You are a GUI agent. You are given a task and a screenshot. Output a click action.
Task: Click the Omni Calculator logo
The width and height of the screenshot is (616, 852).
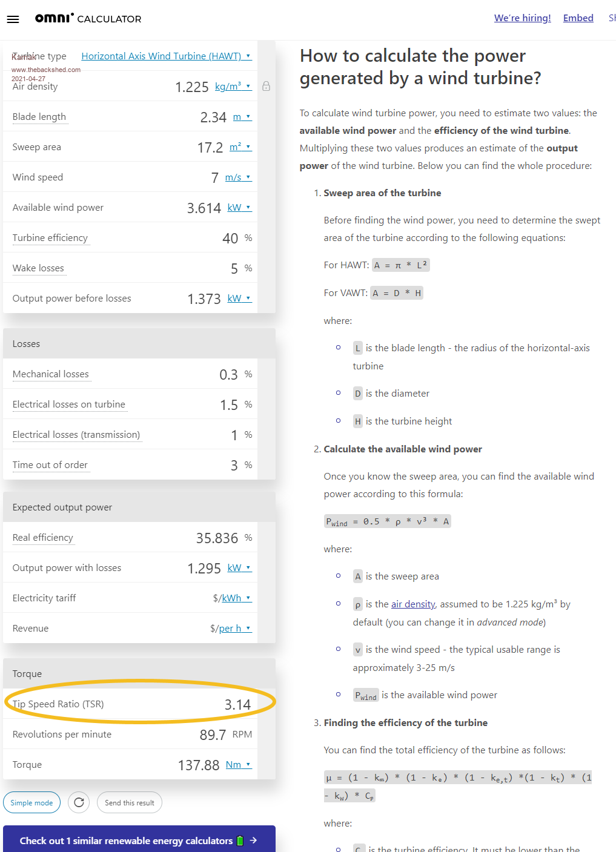88,18
